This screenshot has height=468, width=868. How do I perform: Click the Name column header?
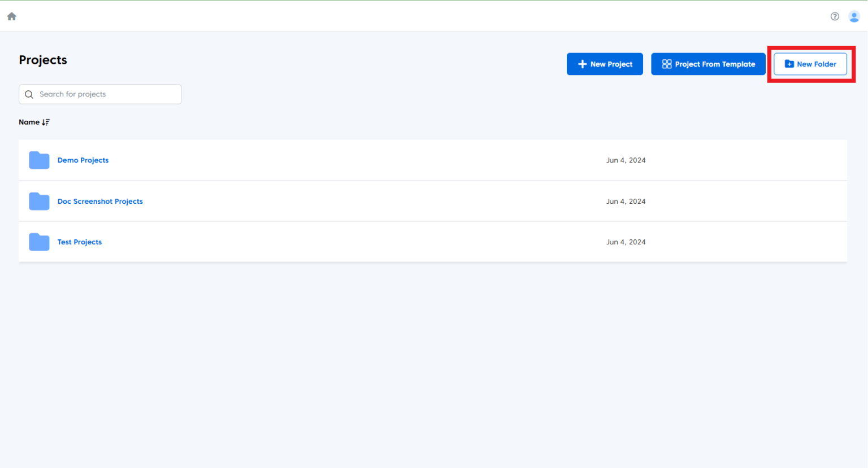29,122
